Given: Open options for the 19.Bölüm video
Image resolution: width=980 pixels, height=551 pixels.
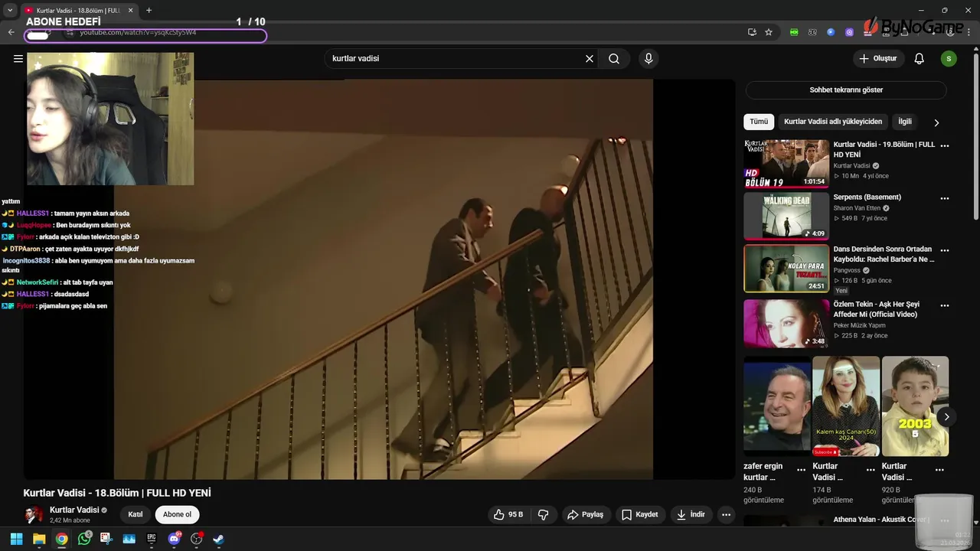Looking at the screenshot, I should [945, 145].
